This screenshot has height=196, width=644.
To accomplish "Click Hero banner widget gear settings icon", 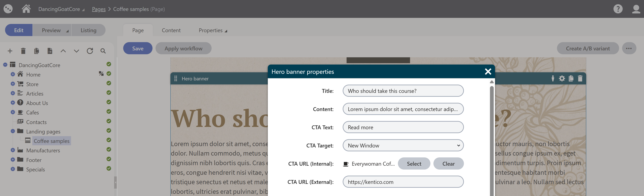I will click(x=562, y=79).
